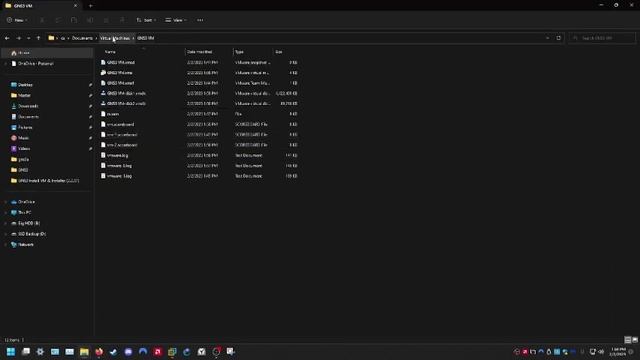Expand the This PC tree node
The height and width of the screenshot is (360, 640).
click(x=6, y=213)
